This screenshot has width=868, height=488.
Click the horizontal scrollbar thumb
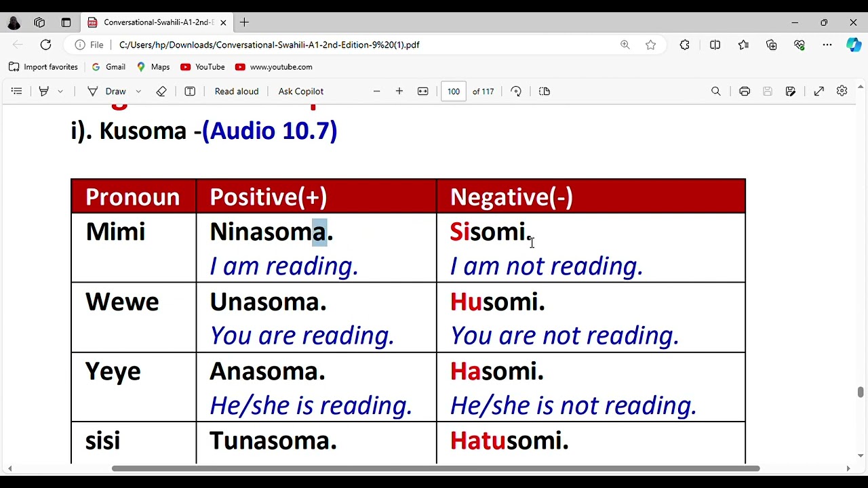click(x=435, y=468)
